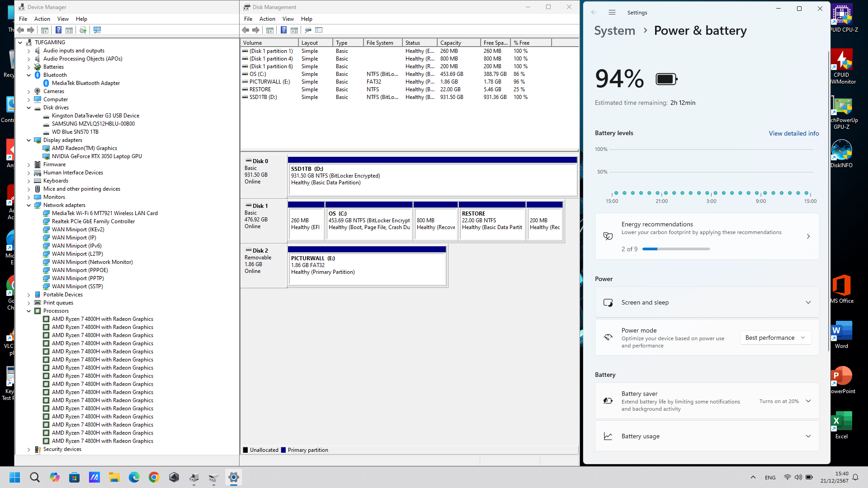Collapse the Processors tree node
The height and width of the screenshot is (488, 868).
[x=29, y=311]
